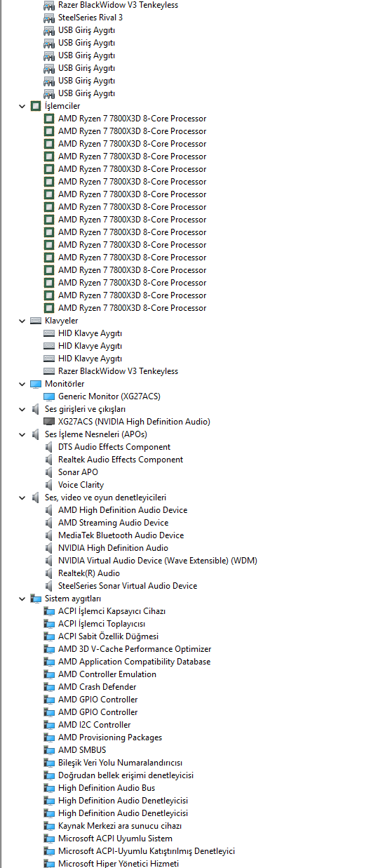Select Bileşik Veri Yolu Numaralandırıcısı
The width and height of the screenshot is (385, 868).
pyautogui.click(x=121, y=763)
